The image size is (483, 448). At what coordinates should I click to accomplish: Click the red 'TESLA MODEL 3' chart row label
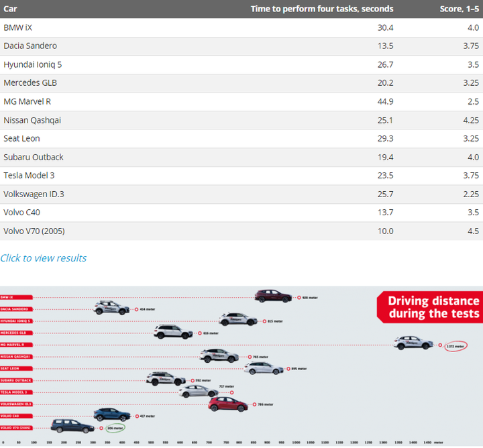pos(16,392)
